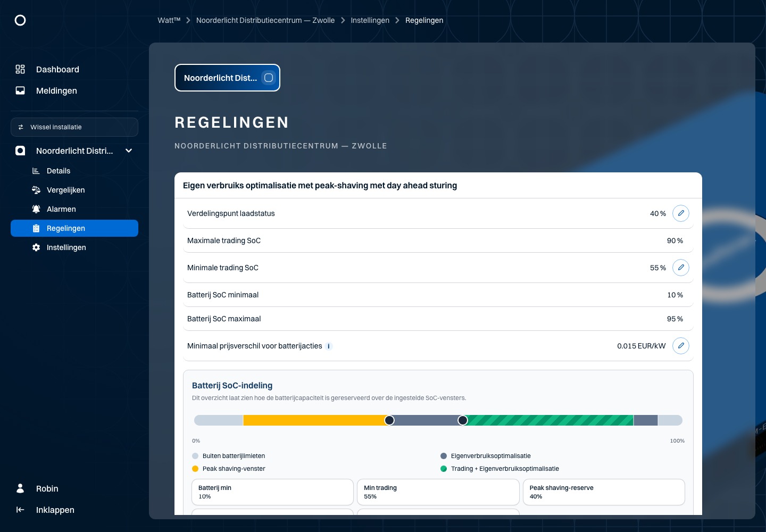Click the Instellingen breadcrumb link
This screenshot has width=766, height=532.
point(370,20)
